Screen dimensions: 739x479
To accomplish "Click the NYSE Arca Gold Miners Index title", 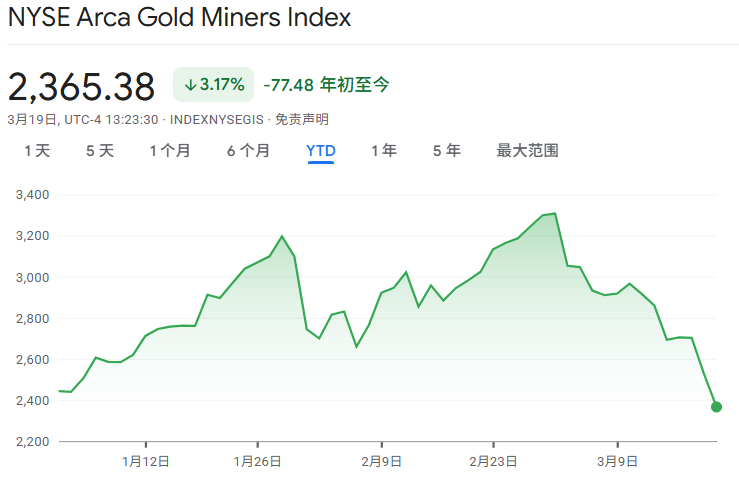I will [179, 18].
